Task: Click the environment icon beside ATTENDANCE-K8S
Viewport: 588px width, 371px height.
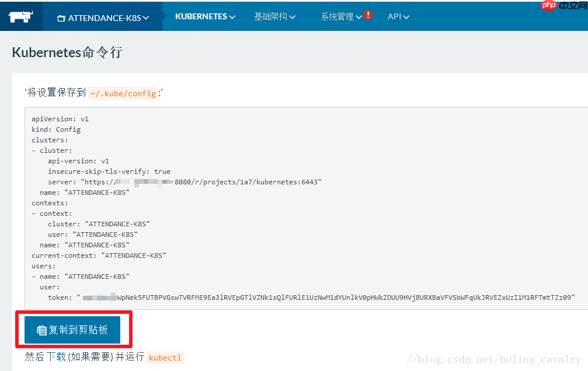Action: coord(62,17)
